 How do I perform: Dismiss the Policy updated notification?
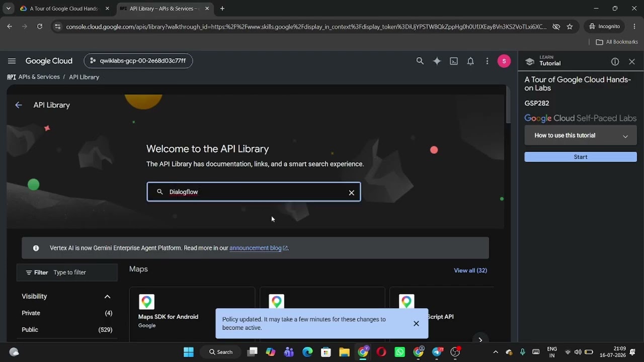416,323
